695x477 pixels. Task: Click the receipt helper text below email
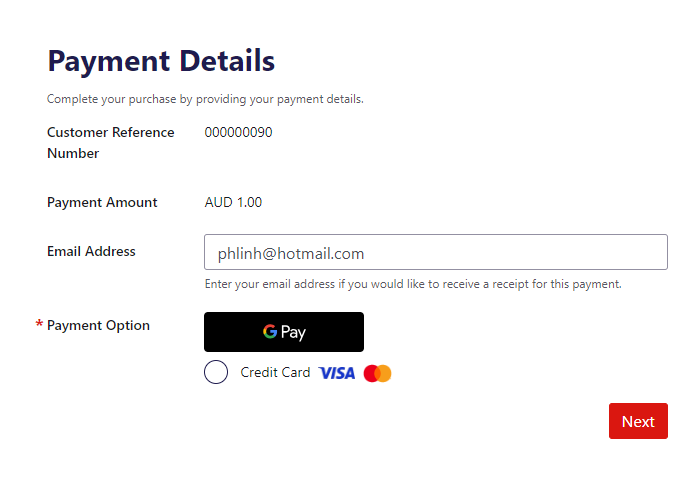pyautogui.click(x=413, y=284)
